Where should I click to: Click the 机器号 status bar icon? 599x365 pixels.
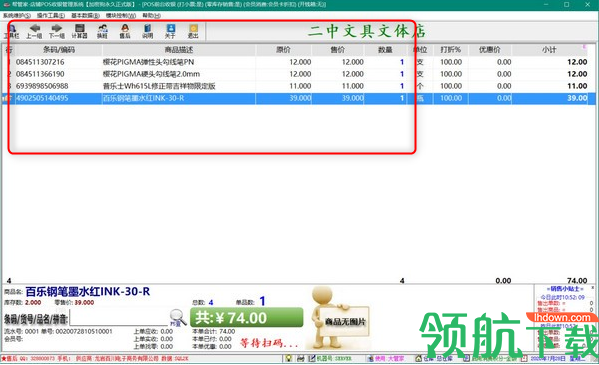[312, 359]
